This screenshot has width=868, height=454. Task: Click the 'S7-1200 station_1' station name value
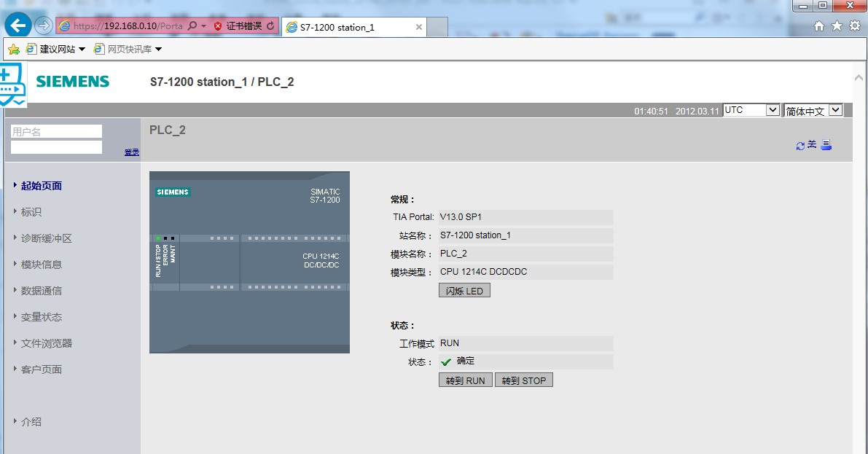click(x=475, y=235)
